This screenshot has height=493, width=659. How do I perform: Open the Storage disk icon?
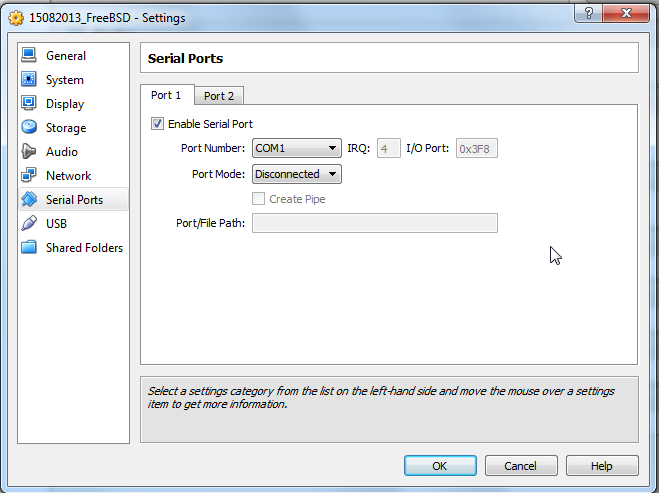(x=29, y=128)
